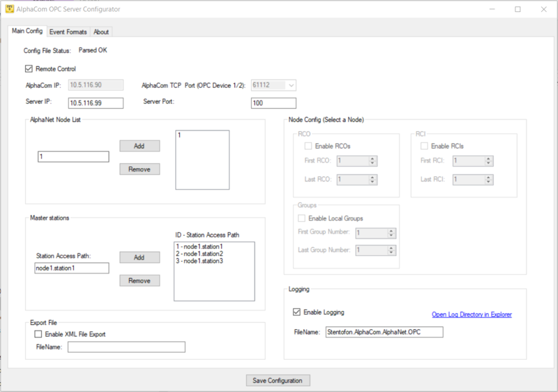Disable the Enable Logging checkbox
The width and height of the screenshot is (558, 392).
297,312
